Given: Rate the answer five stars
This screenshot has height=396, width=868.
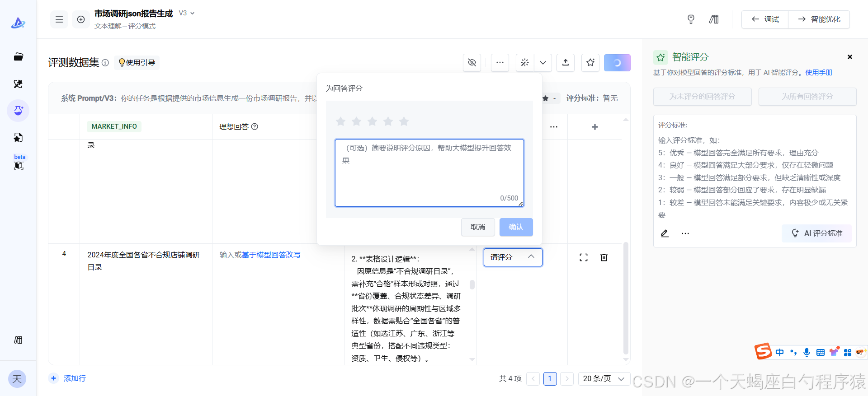Looking at the screenshot, I should coord(404,121).
